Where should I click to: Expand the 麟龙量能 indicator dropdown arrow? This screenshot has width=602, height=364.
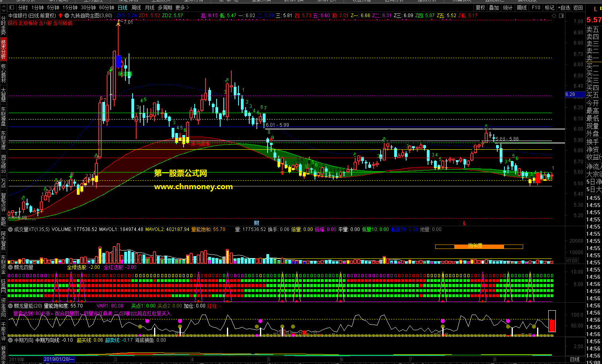[11, 306]
